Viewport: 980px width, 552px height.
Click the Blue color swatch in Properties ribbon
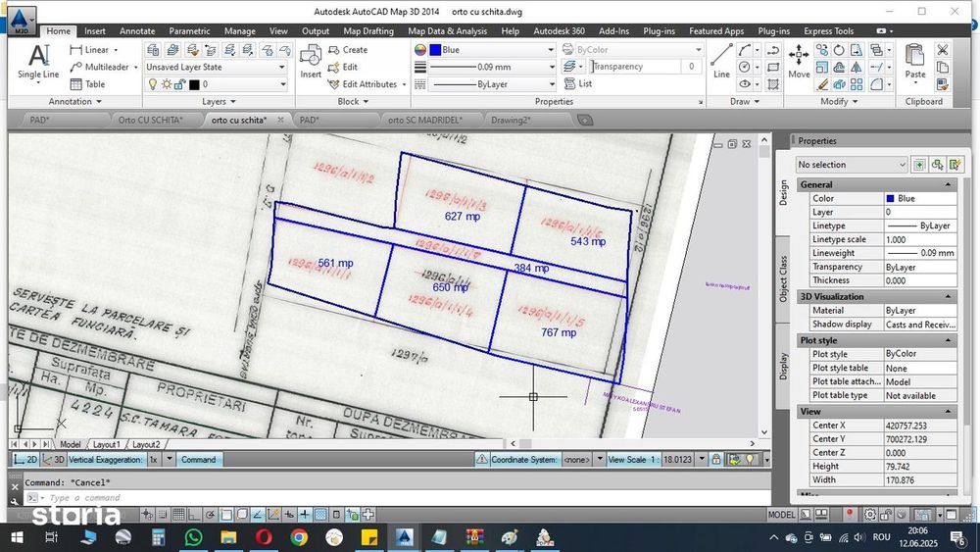435,49
